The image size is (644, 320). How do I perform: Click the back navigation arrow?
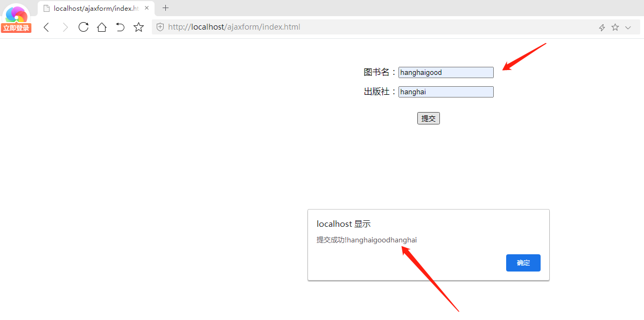coord(46,26)
